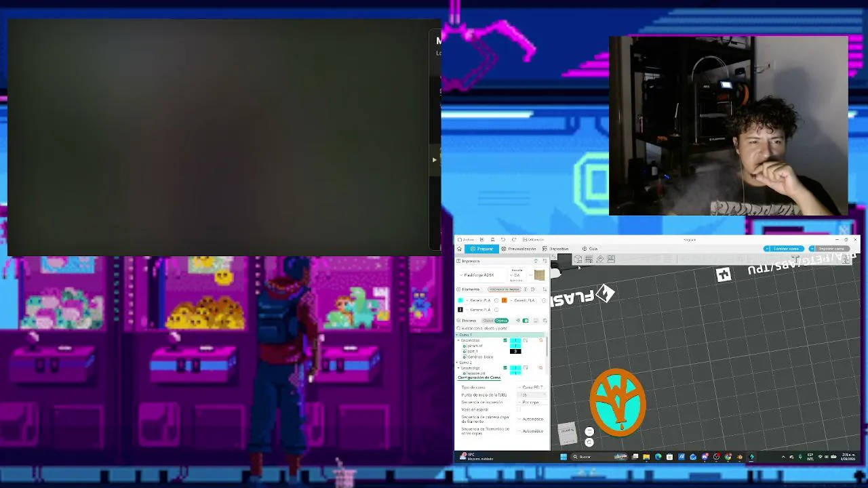
Task: Collapse the Cama 2 tree node
Action: click(458, 363)
